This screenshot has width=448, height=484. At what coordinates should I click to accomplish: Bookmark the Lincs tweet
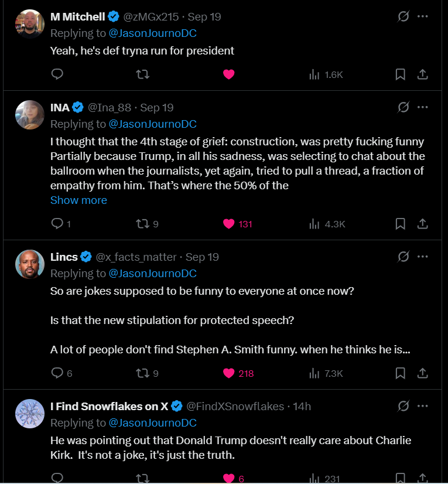[x=401, y=373]
